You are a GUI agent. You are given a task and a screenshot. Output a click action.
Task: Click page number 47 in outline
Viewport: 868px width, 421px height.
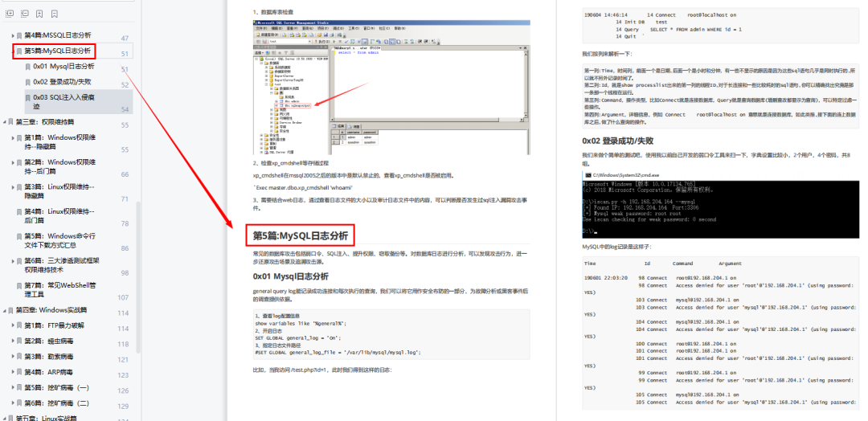coord(125,39)
